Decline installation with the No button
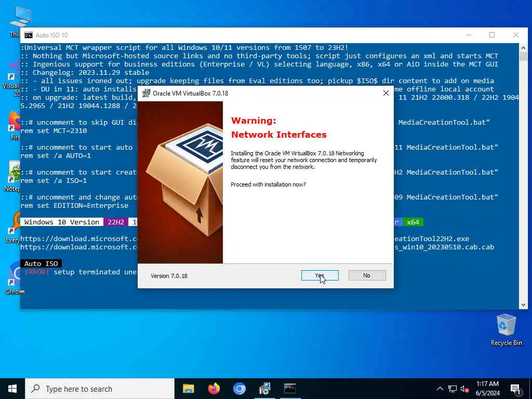Image resolution: width=532 pixels, height=399 pixels. click(x=367, y=275)
